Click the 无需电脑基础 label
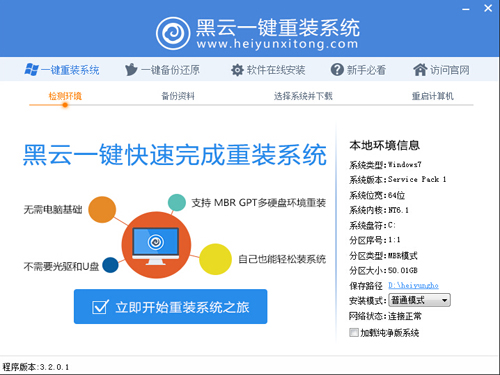The height and width of the screenshot is (375, 500). coord(53,209)
